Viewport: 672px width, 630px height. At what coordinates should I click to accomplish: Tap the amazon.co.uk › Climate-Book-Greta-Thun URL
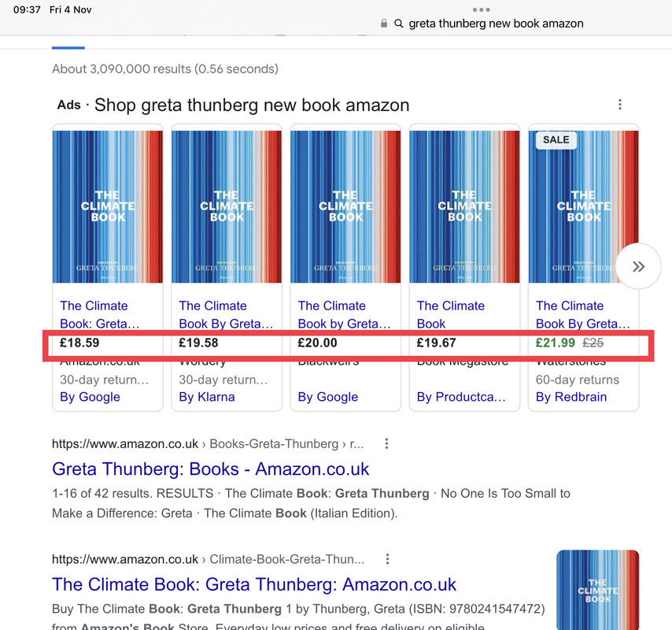(x=209, y=559)
